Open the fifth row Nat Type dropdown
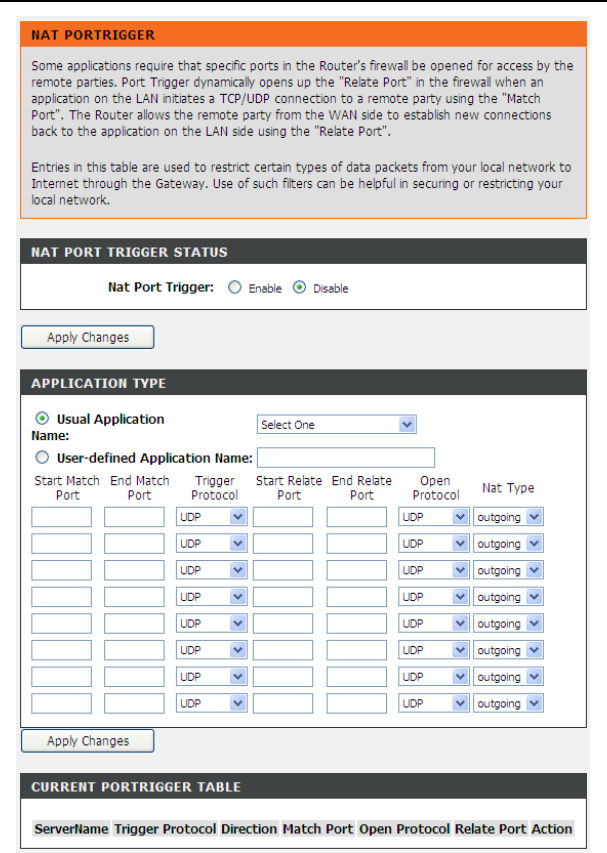 point(508,623)
